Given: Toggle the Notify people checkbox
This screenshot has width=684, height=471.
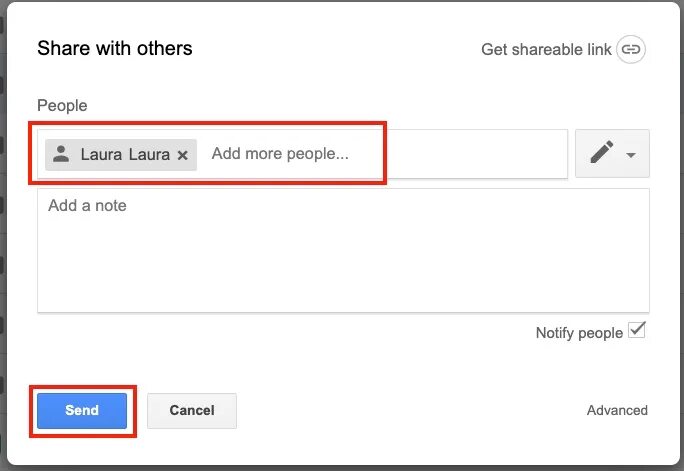Looking at the screenshot, I should pyautogui.click(x=636, y=331).
